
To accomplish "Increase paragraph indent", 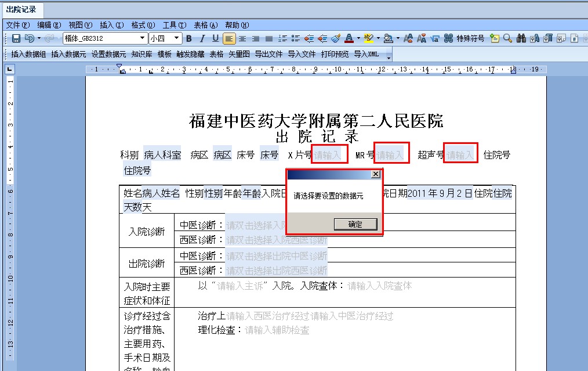I will (x=322, y=38).
